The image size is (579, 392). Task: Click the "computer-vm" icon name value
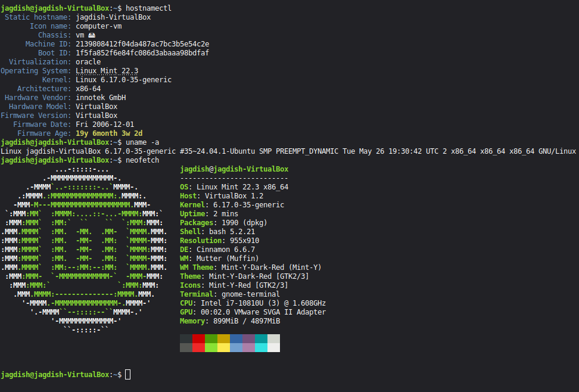(99, 26)
